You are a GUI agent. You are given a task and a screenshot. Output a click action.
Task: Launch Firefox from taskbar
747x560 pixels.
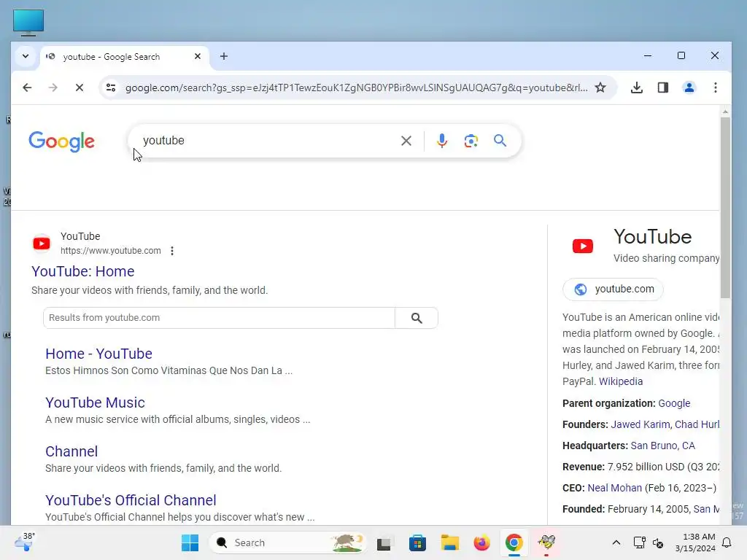tap(482, 542)
